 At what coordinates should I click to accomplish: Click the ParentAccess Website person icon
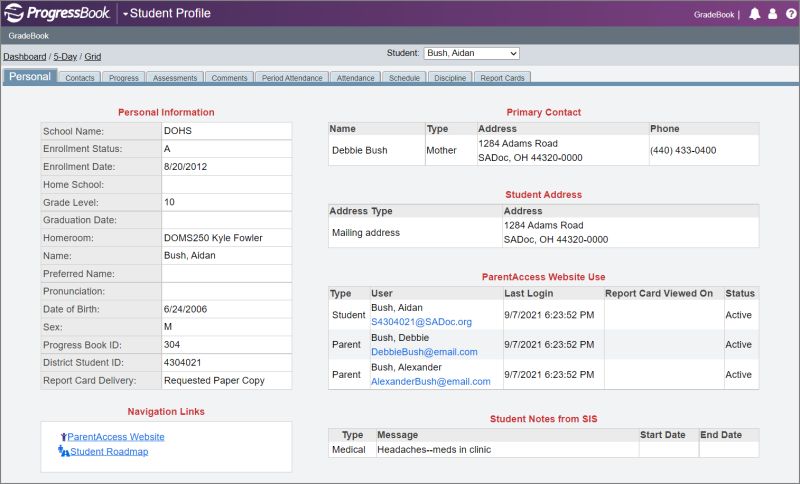pos(63,437)
